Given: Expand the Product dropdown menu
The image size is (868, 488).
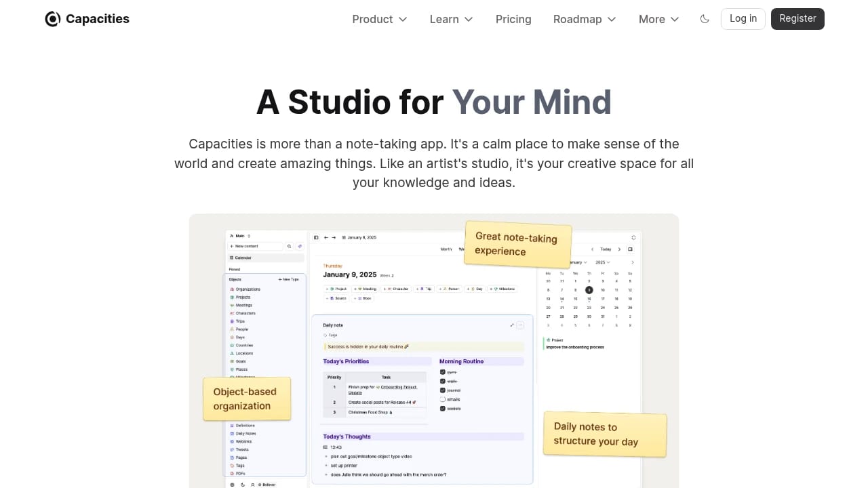Looking at the screenshot, I should click(379, 19).
